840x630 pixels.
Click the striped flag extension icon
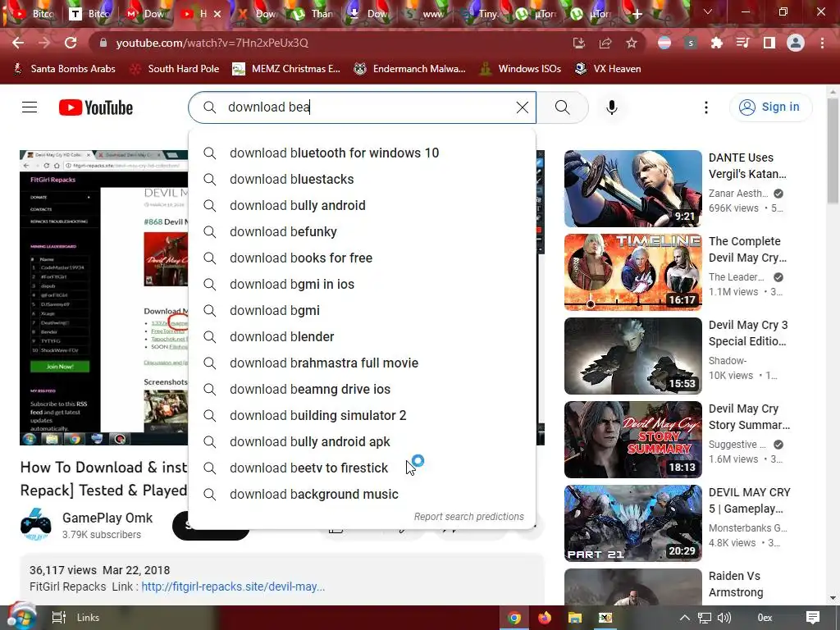[664, 43]
